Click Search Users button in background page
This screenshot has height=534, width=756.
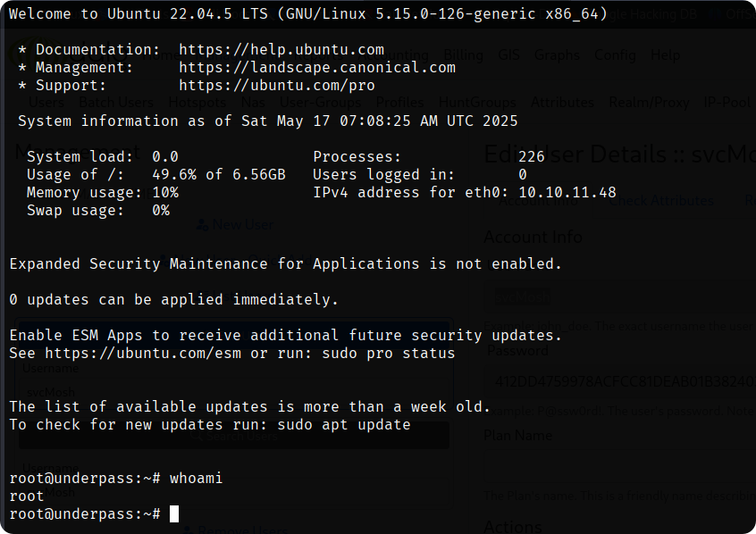(234, 436)
